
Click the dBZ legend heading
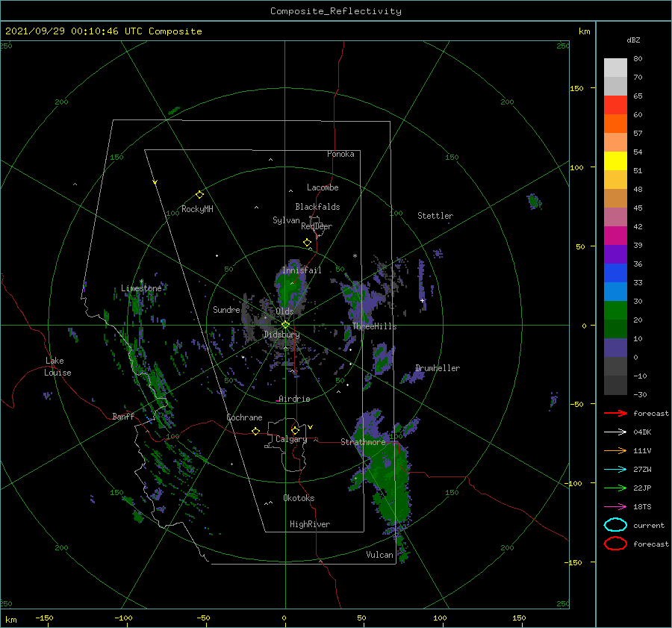pyautogui.click(x=633, y=40)
